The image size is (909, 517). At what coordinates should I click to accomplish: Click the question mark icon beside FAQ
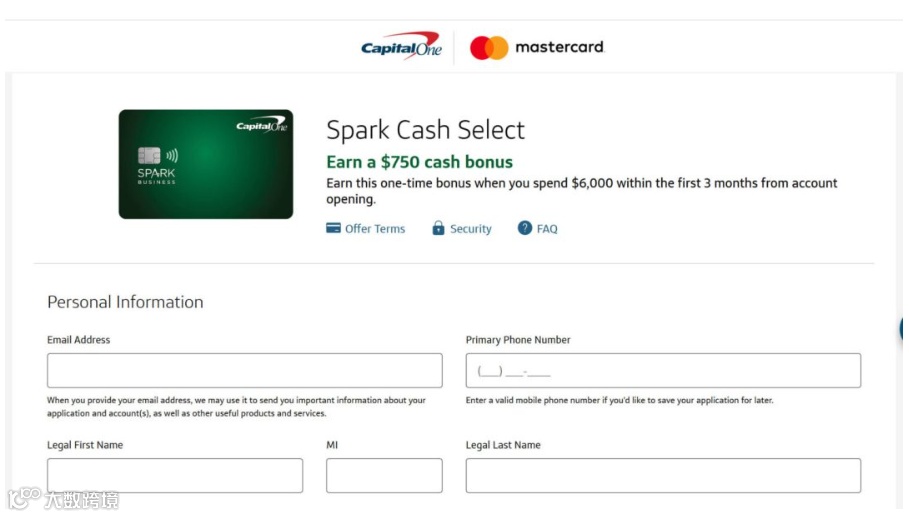tap(525, 228)
